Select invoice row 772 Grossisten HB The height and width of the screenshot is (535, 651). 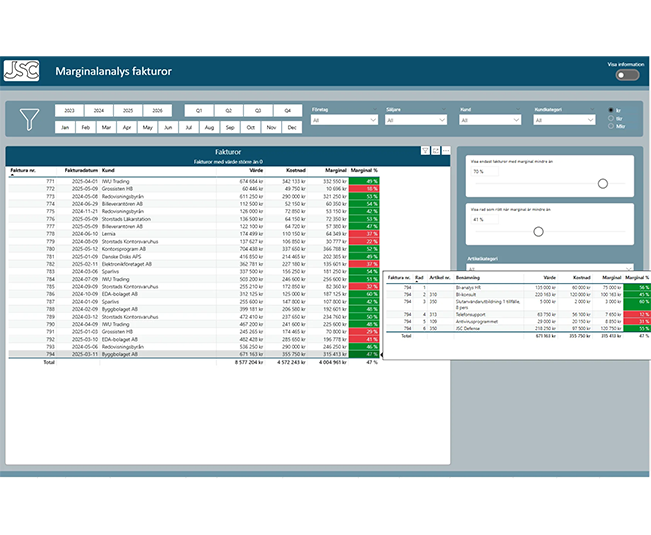coord(194,189)
